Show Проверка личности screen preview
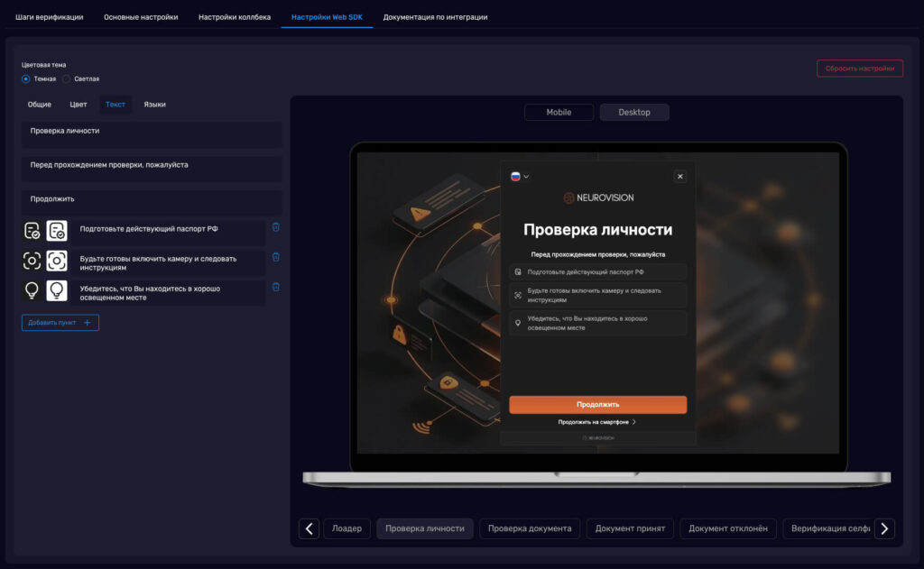This screenshot has height=569, width=924. pos(425,528)
